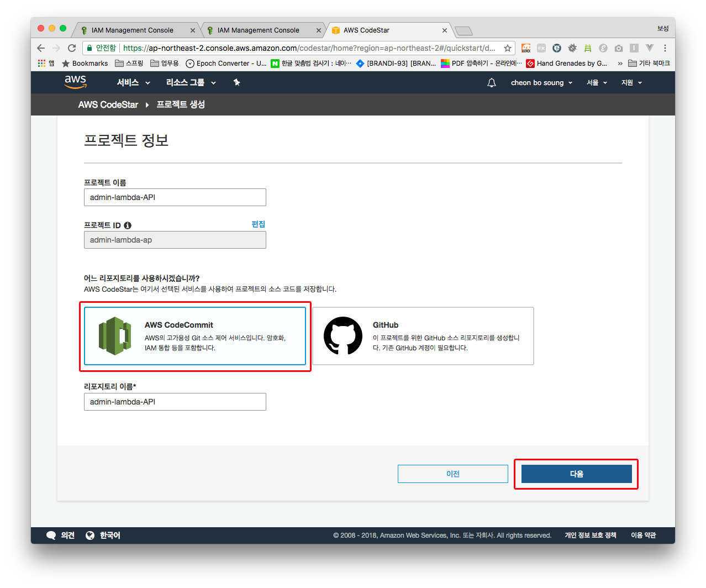Click 편집 link to edit project ID

pyautogui.click(x=258, y=224)
